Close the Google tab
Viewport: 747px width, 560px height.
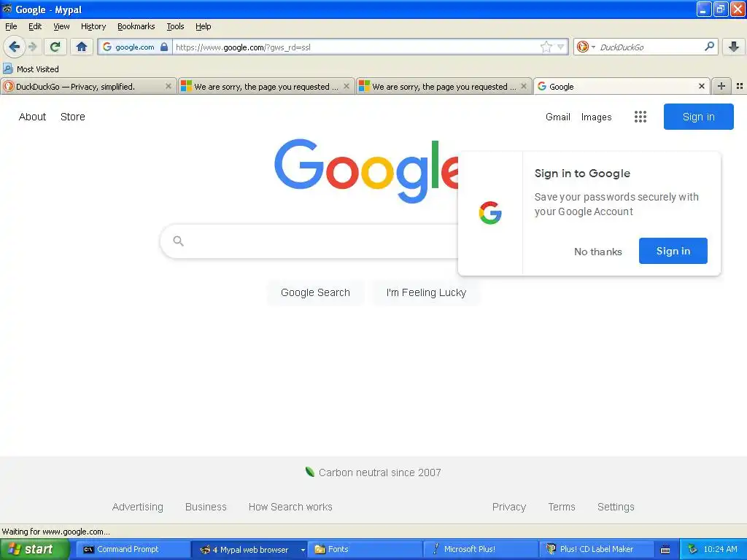click(701, 86)
